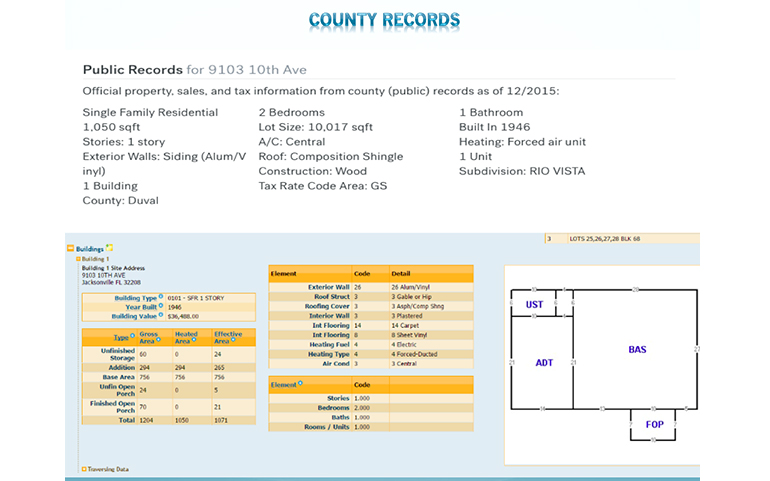Click info icon beside lower Element header
This screenshot has height=481, width=770.
pos(299,384)
